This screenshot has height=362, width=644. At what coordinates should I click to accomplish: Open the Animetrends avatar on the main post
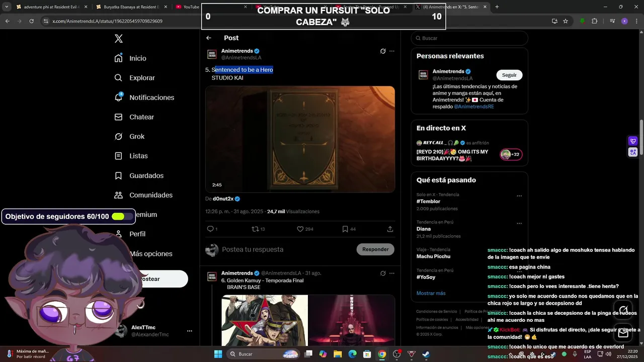pos(212,54)
